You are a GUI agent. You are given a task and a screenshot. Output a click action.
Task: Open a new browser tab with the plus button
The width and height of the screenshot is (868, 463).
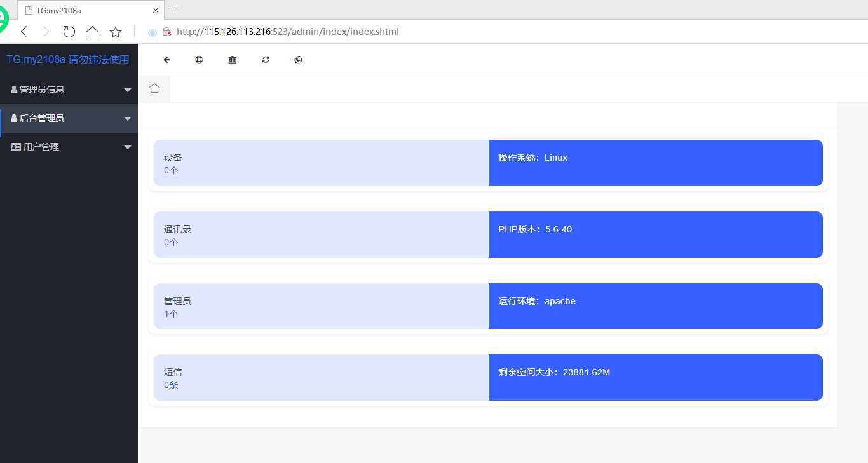point(175,10)
